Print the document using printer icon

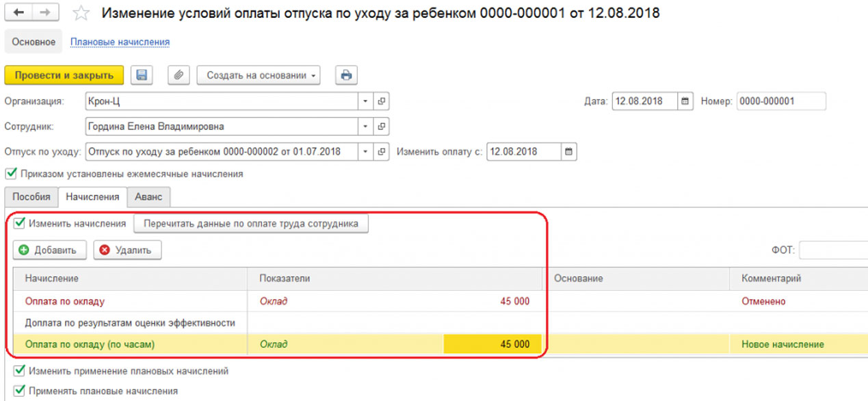click(x=346, y=75)
